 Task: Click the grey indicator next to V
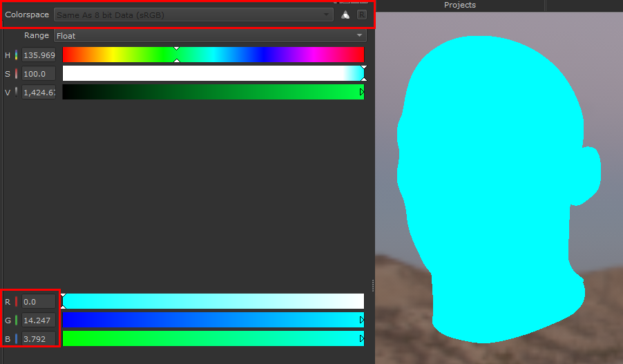[x=16, y=91]
